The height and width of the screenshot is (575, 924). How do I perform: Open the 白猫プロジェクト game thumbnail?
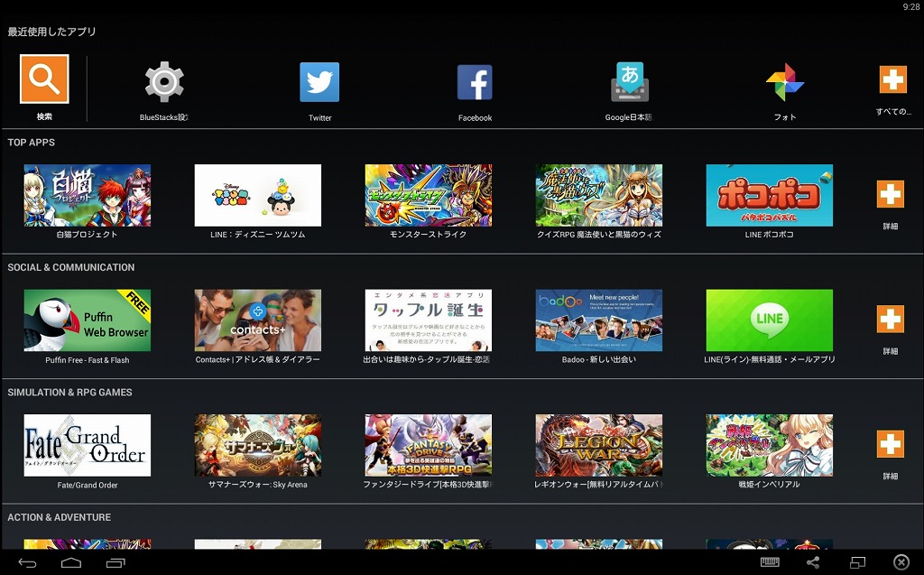click(88, 195)
